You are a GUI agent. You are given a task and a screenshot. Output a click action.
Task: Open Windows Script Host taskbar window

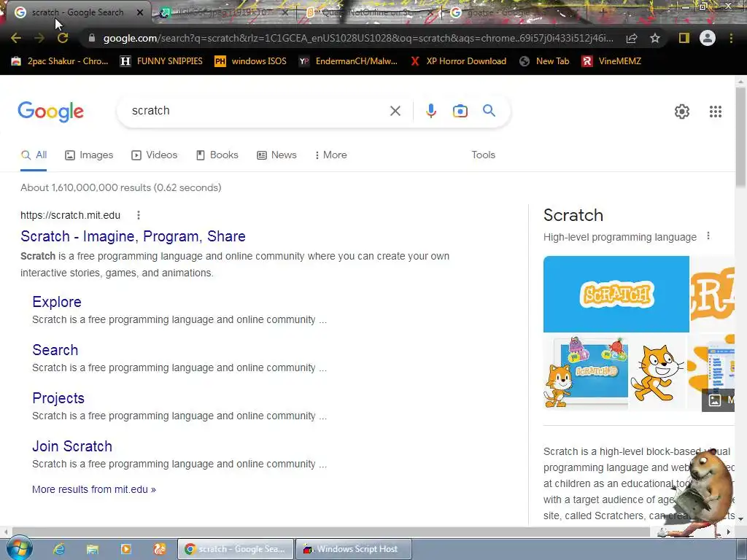point(353,549)
